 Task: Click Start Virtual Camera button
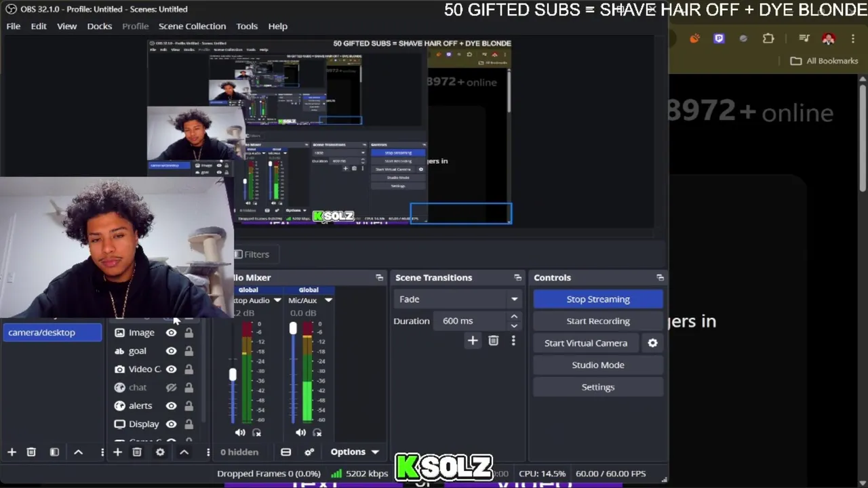tap(586, 343)
